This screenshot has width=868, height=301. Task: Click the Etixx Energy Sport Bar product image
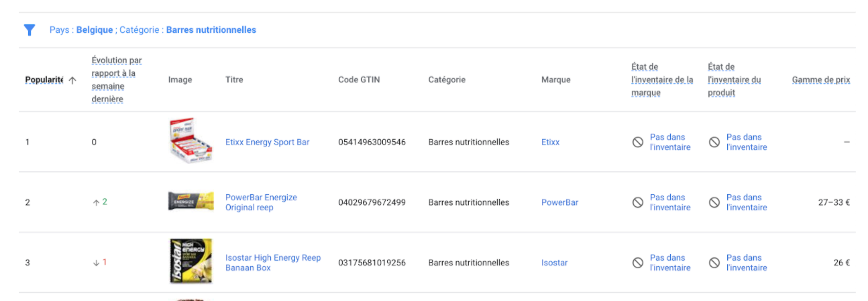tap(191, 141)
